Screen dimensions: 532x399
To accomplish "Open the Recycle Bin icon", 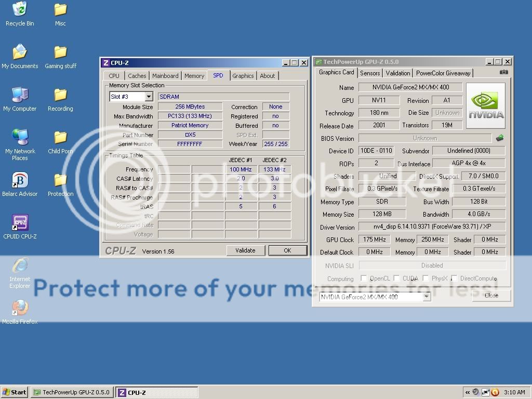I will (x=20, y=9).
